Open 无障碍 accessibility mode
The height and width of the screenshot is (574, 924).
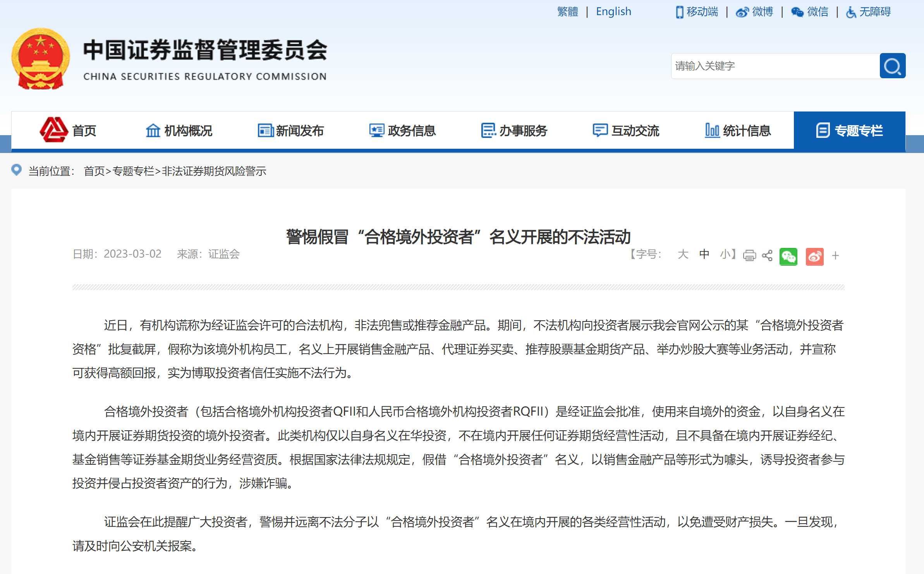point(869,12)
